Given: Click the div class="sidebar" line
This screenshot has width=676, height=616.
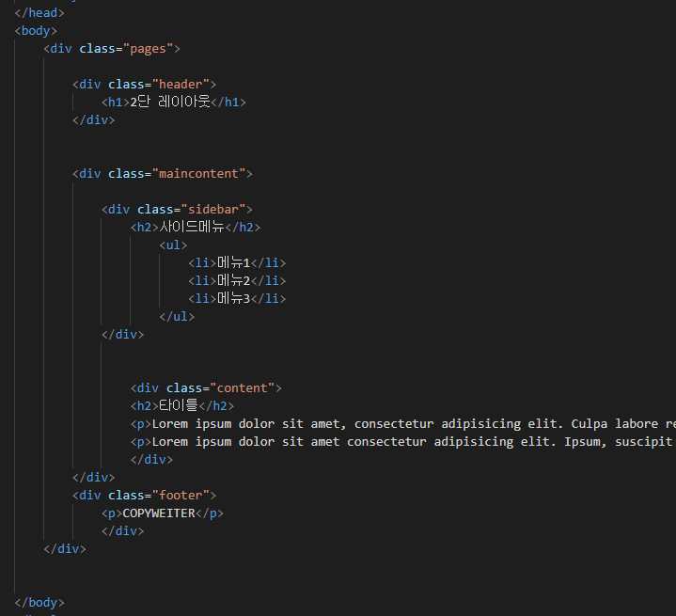Looking at the screenshot, I should pos(177,210).
